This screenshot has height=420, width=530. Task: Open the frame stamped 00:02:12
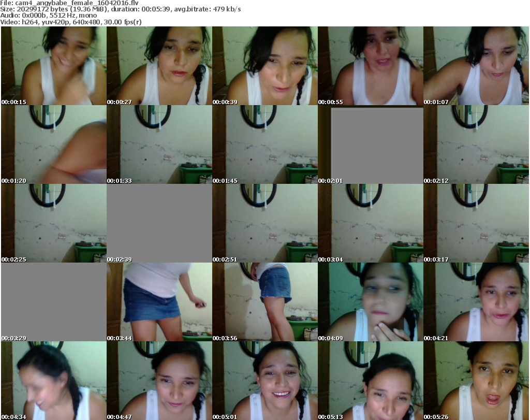click(x=476, y=144)
